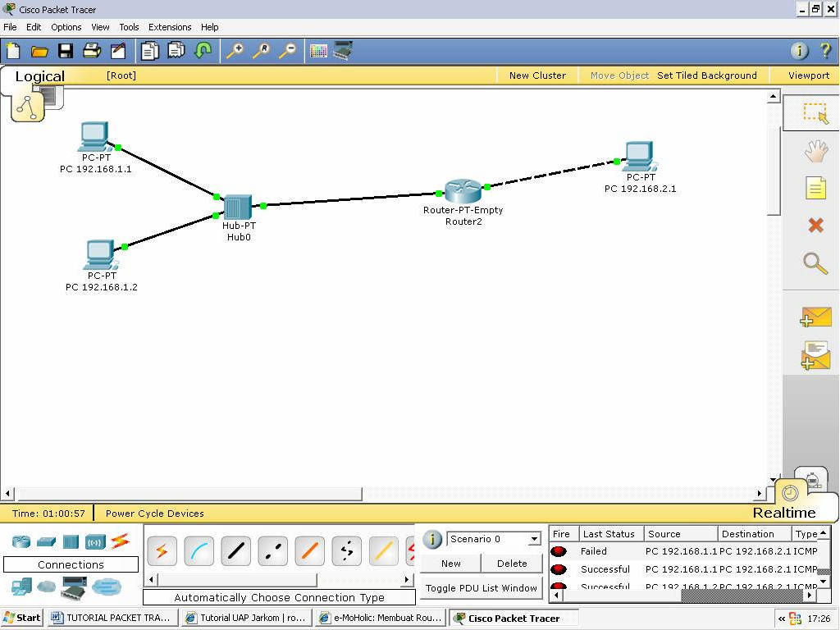Screen dimensions: 840x630
Task: Select the End Devices category icon
Action: (x=21, y=587)
